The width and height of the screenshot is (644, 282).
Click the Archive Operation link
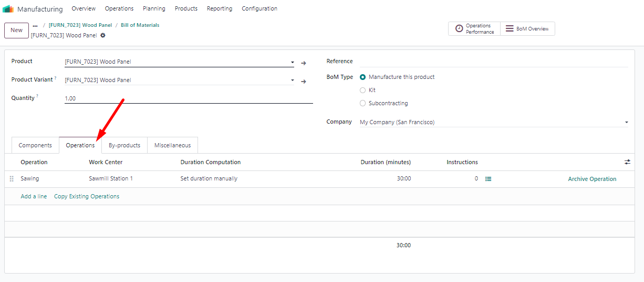coord(592,179)
